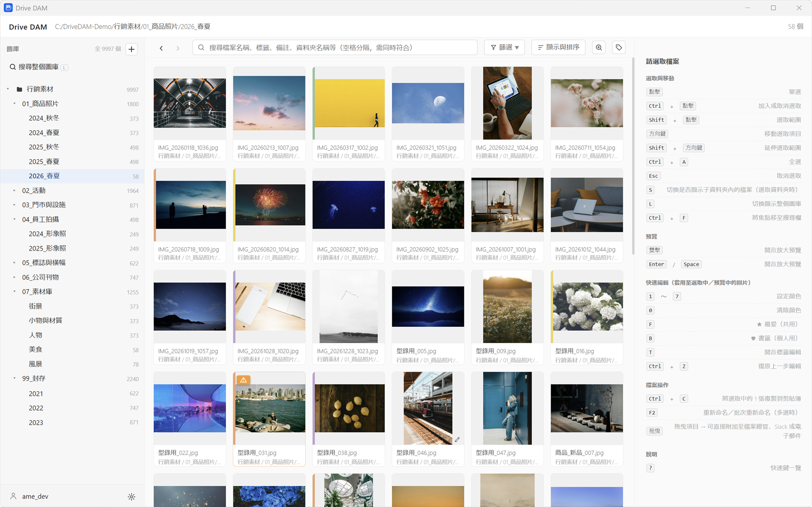812x507 pixels.
Task: Go forward with the right arrow
Action: pos(178,48)
